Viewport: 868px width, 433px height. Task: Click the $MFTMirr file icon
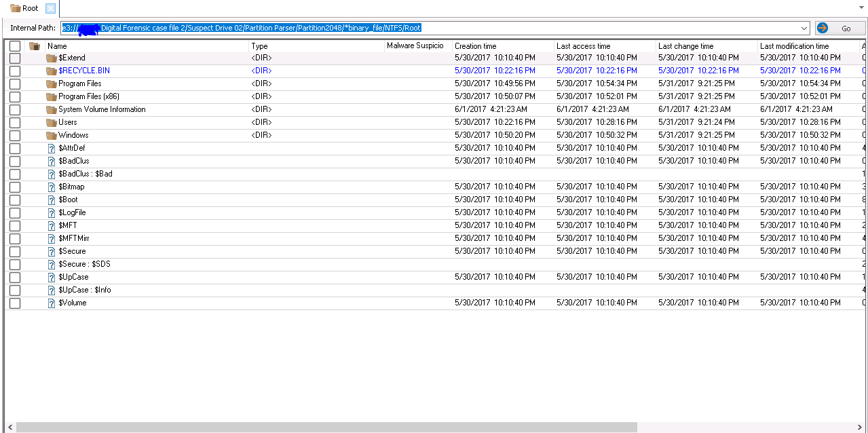tap(52, 239)
